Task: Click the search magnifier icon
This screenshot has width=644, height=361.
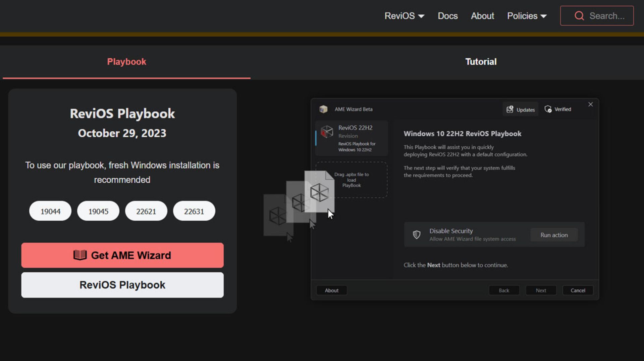Action: (579, 15)
